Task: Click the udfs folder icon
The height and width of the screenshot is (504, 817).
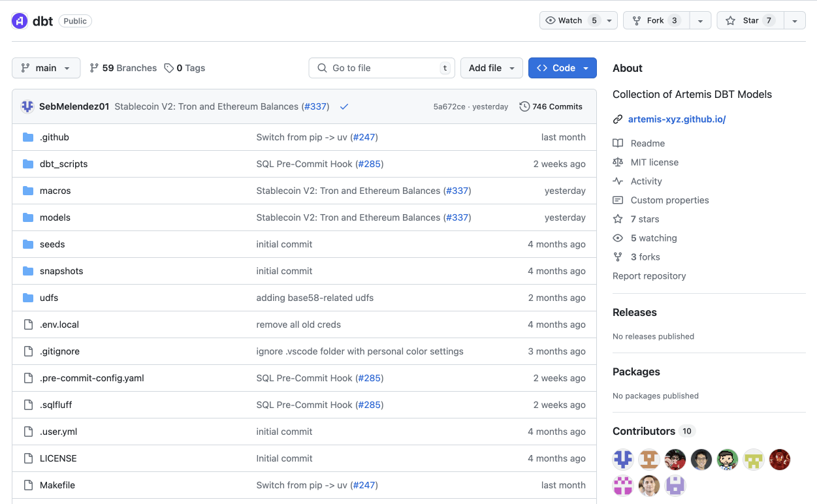Action: [x=28, y=298]
